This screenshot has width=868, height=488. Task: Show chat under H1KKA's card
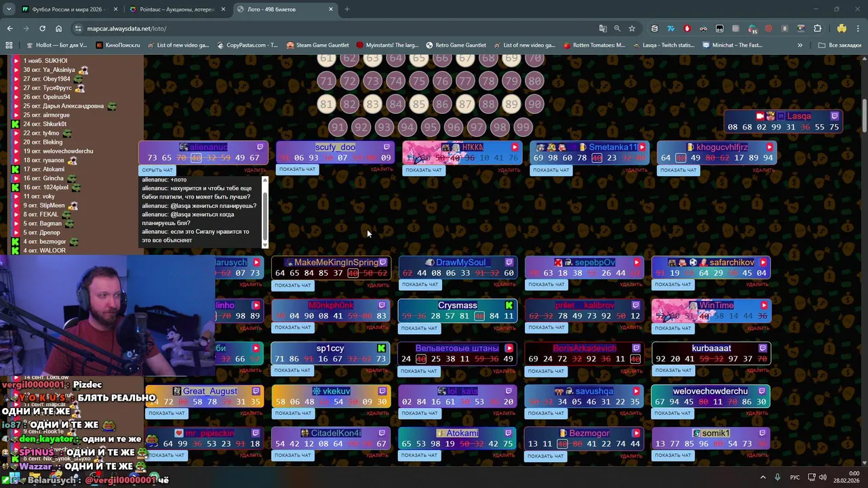point(423,170)
